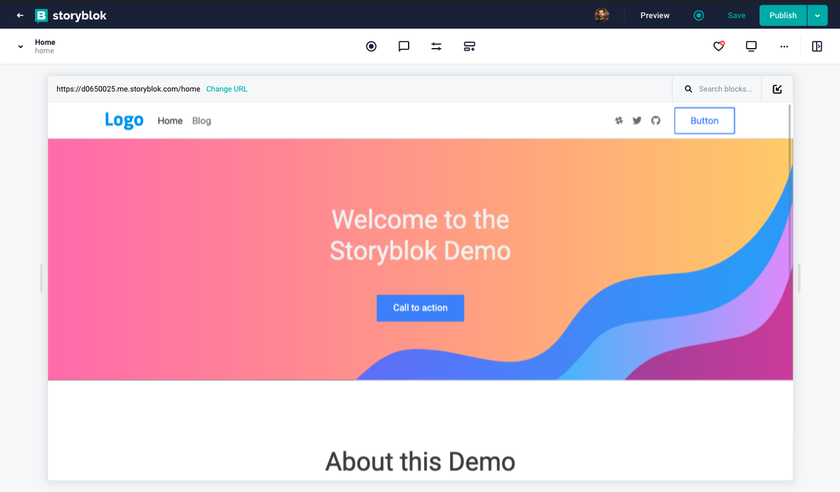This screenshot has width=840, height=492.
Task: Click the GitHub icon
Action: pos(656,121)
